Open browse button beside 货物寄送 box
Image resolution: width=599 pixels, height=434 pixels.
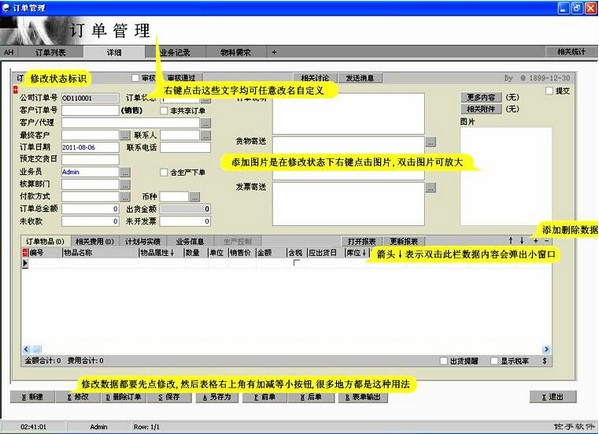click(431, 142)
